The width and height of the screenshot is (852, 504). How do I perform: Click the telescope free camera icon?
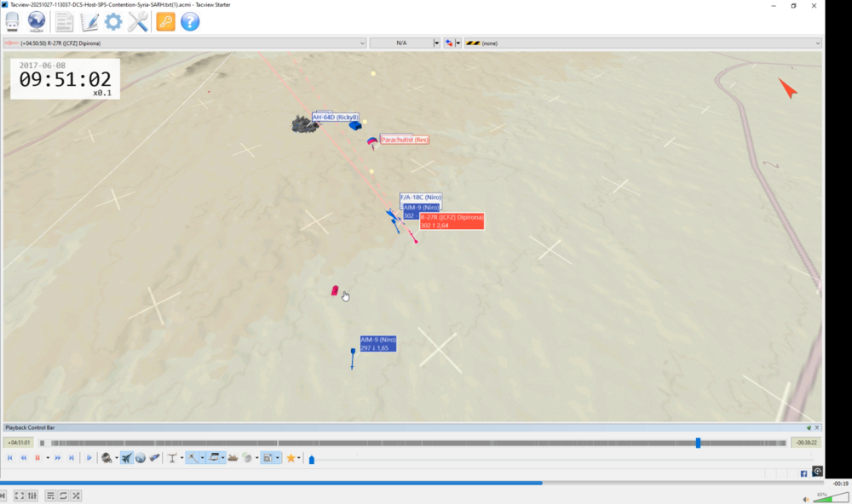[155, 458]
